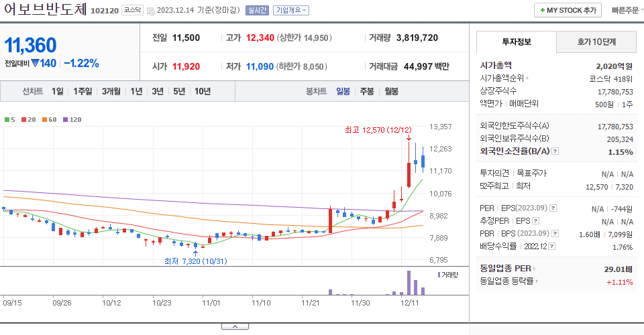
Task: Click the 거래량 volume legend
Action: point(448,275)
